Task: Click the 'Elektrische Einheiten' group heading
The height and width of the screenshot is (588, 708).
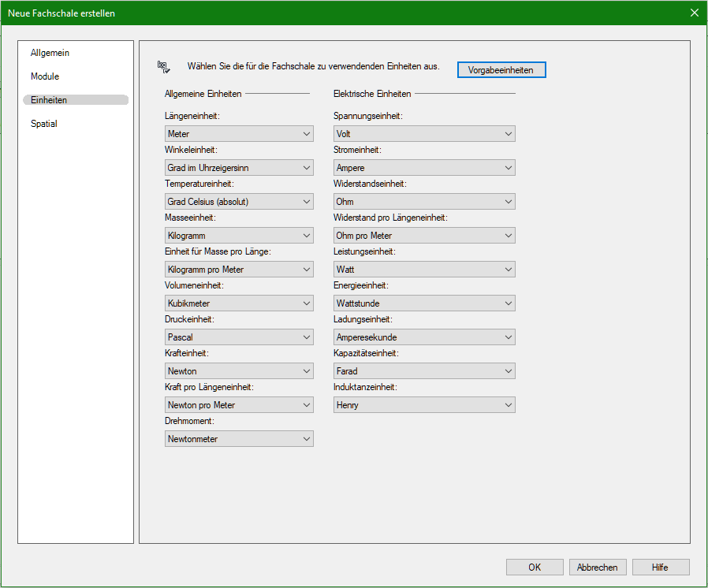Action: tap(372, 94)
